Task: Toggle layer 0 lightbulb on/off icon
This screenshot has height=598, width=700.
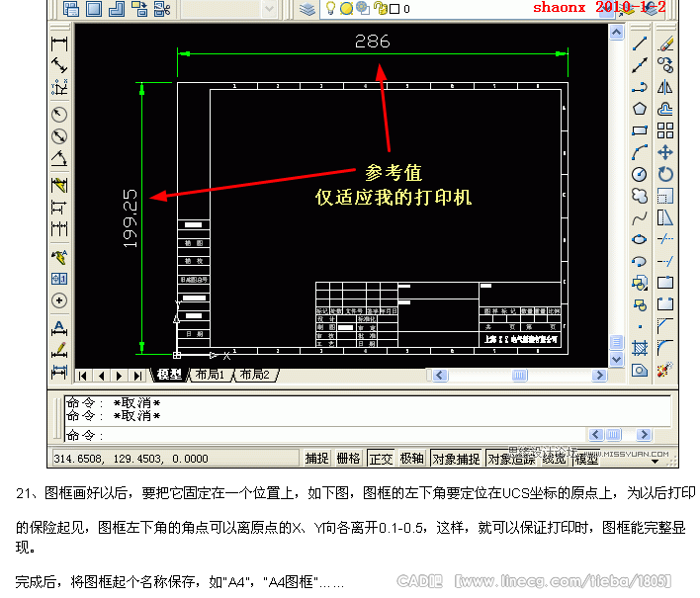Action: [x=331, y=8]
